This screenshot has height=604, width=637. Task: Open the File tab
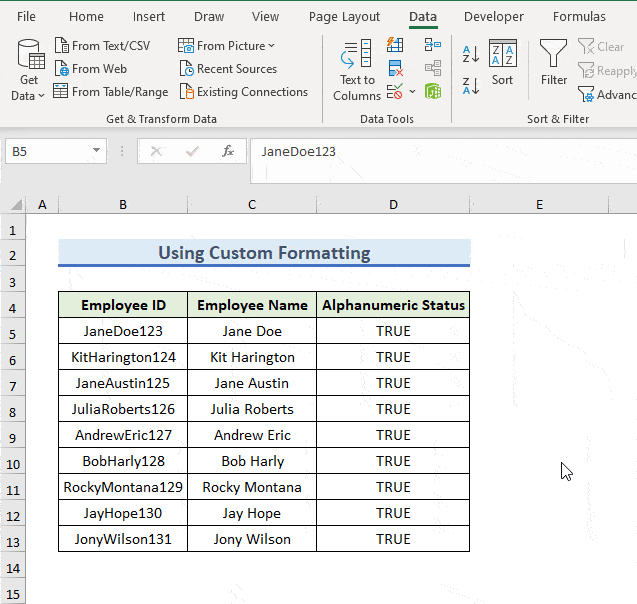coord(26,17)
